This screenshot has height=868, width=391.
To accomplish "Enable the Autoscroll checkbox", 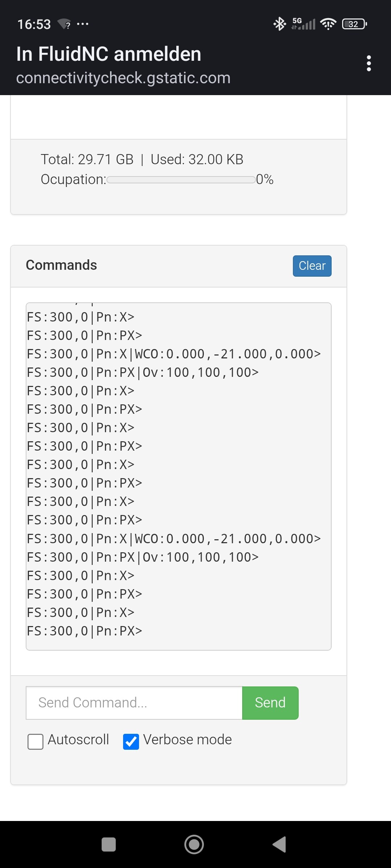I will point(35,742).
